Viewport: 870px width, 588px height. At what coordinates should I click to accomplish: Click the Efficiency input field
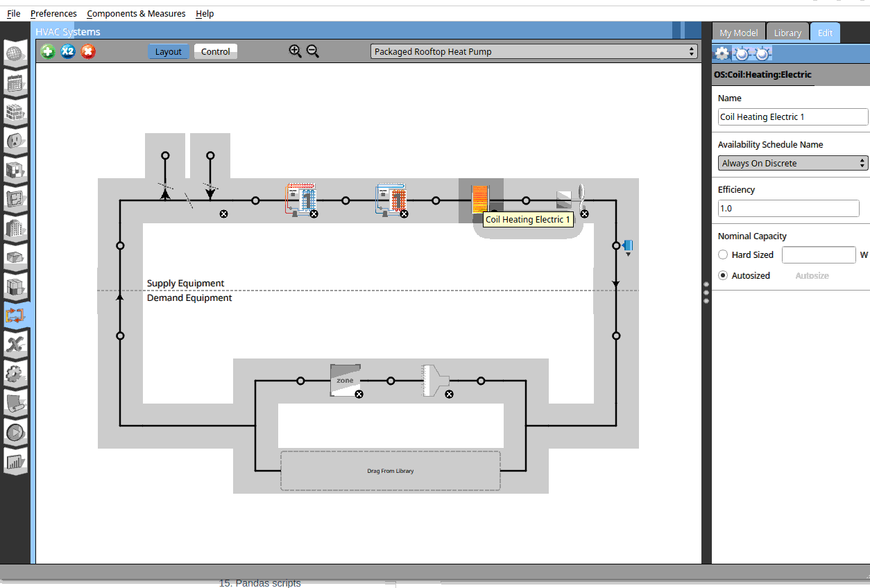788,208
